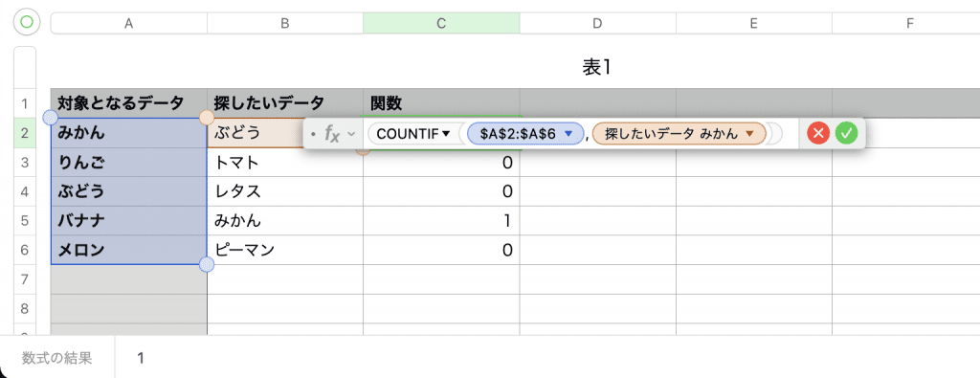Click the table select circle handle top-left
This screenshot has width=980, height=378.
[26, 23]
